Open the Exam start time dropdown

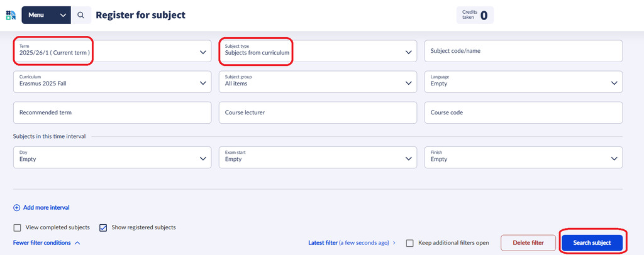point(318,158)
